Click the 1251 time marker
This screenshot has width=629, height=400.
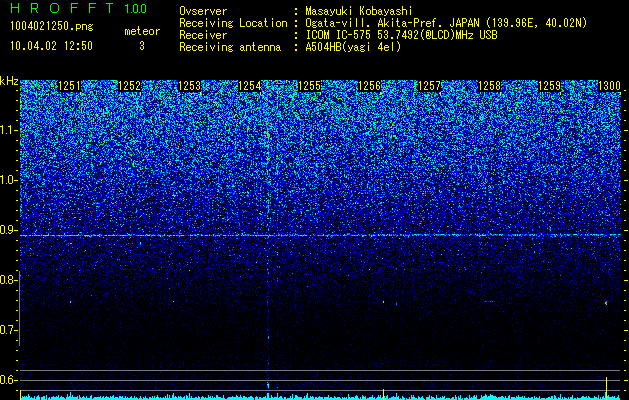(69, 86)
